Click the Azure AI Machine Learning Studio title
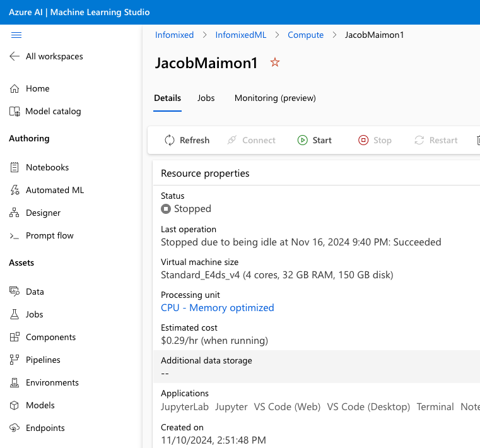Viewport: 480px width, 448px height. coord(79,12)
